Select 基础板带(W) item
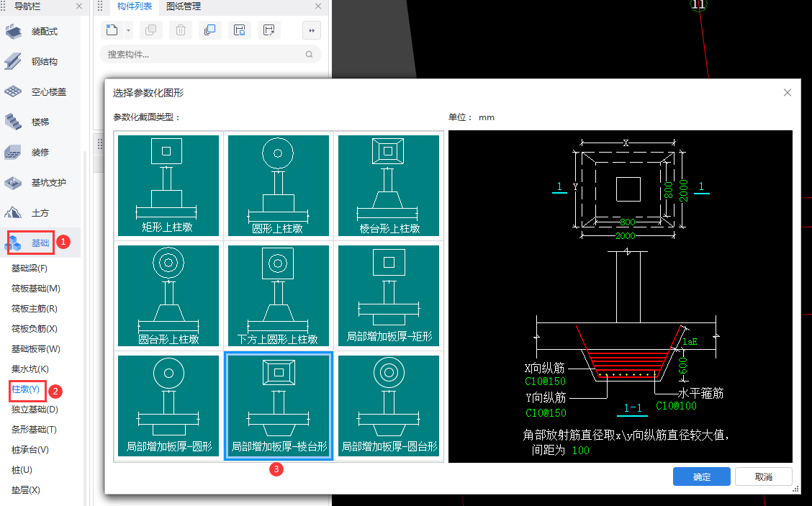Viewport: 812px width, 506px height. [x=36, y=349]
